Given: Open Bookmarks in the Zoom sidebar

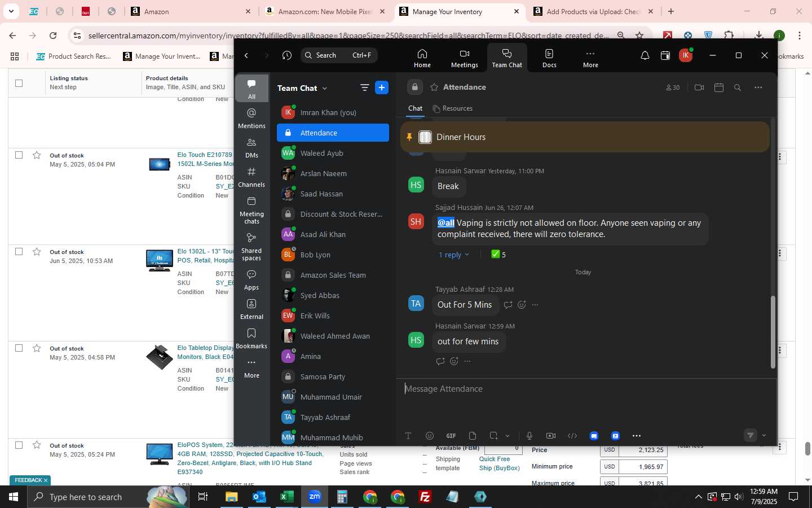Looking at the screenshot, I should [251, 339].
